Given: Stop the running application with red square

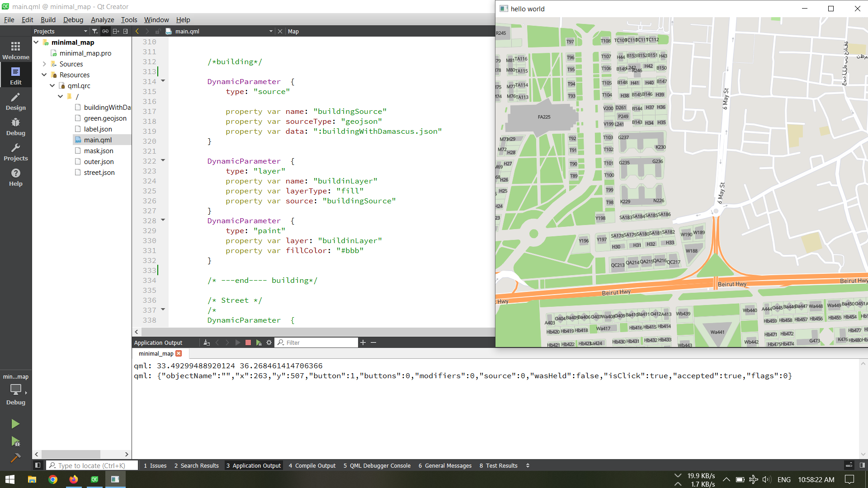Looking at the screenshot, I should (x=248, y=343).
